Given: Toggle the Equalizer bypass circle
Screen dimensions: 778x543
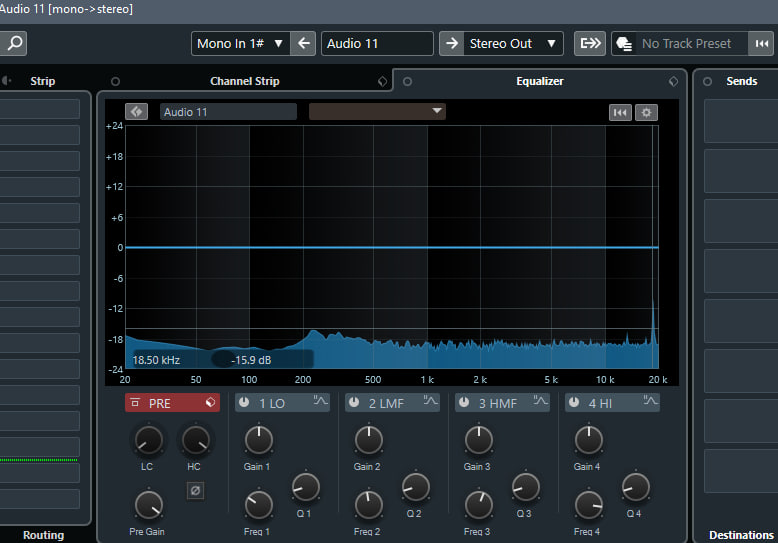Looking at the screenshot, I should point(407,81).
